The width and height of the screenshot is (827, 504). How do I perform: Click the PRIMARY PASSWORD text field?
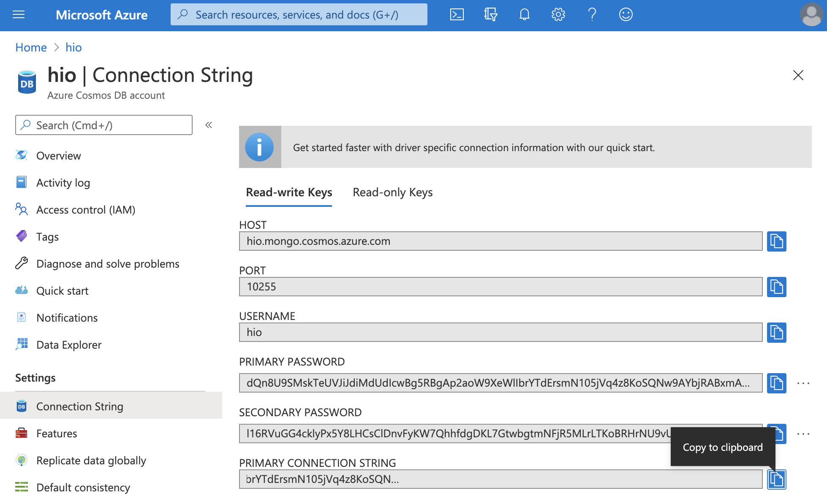point(501,383)
